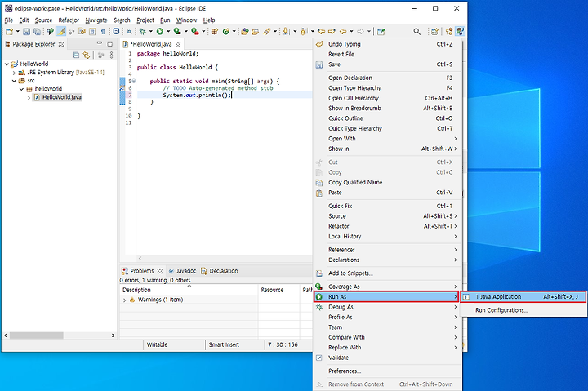Toggle the Mark Occurrences highlighter icon
Viewport: 588px width, 391px height.
[61, 32]
